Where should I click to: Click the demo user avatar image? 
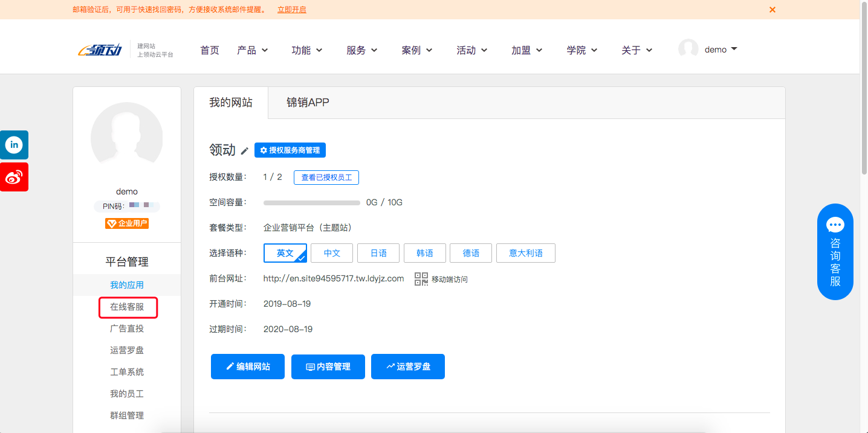pos(126,137)
